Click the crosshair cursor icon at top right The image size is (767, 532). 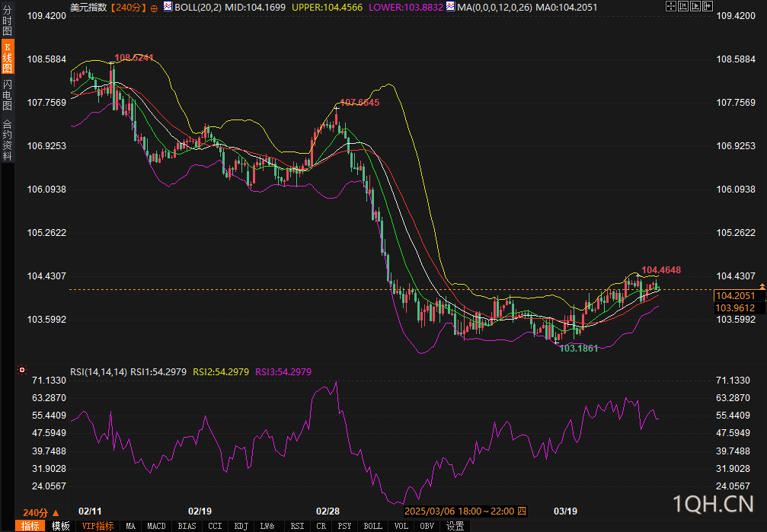tap(670, 6)
